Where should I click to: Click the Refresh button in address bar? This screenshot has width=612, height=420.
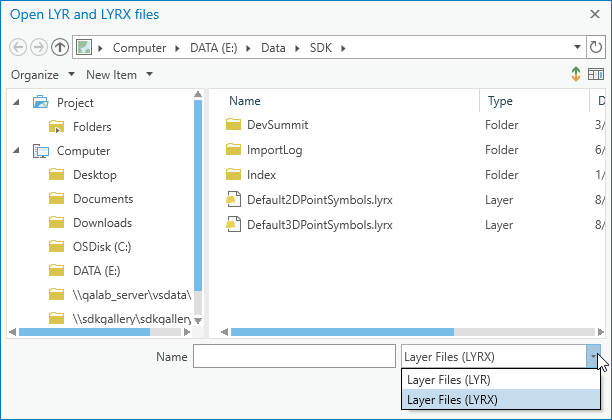[x=596, y=47]
